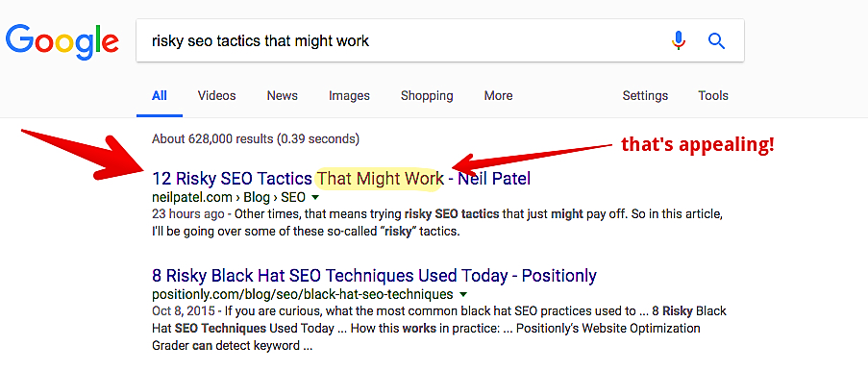Switch to the Videos tab
Viewport: 868px width, 371px height.
[x=216, y=96]
